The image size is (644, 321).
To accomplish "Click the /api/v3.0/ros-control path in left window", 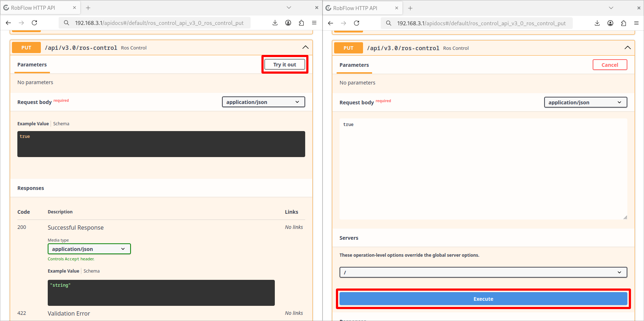I will 81,48.
